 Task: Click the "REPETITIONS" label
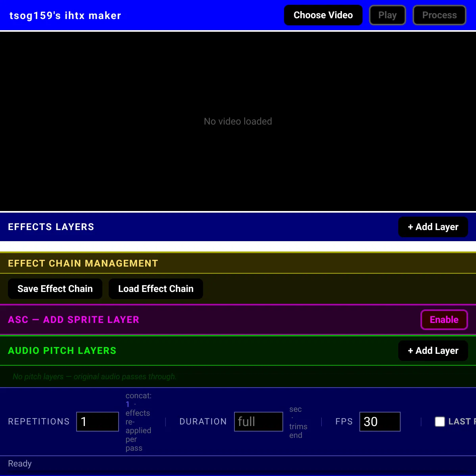point(39,422)
